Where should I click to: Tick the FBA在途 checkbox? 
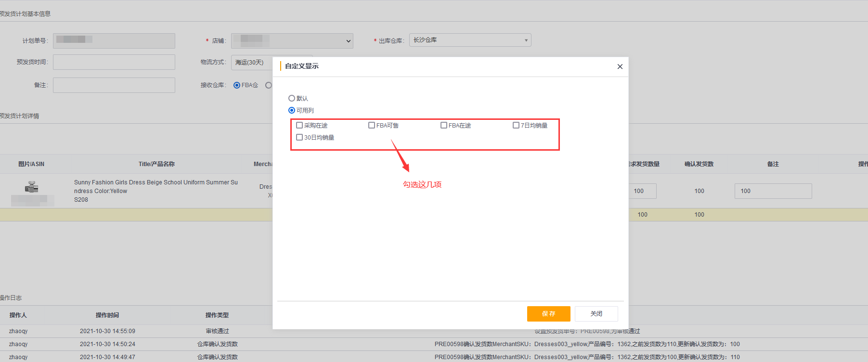(444, 125)
